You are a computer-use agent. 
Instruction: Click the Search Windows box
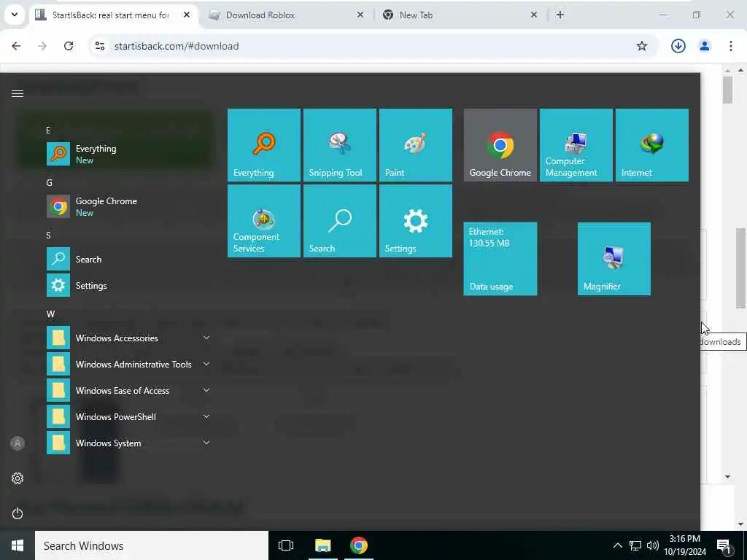click(x=152, y=545)
